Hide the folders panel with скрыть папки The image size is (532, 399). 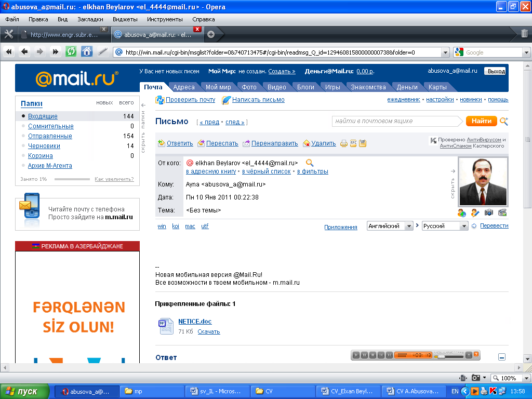click(143, 129)
